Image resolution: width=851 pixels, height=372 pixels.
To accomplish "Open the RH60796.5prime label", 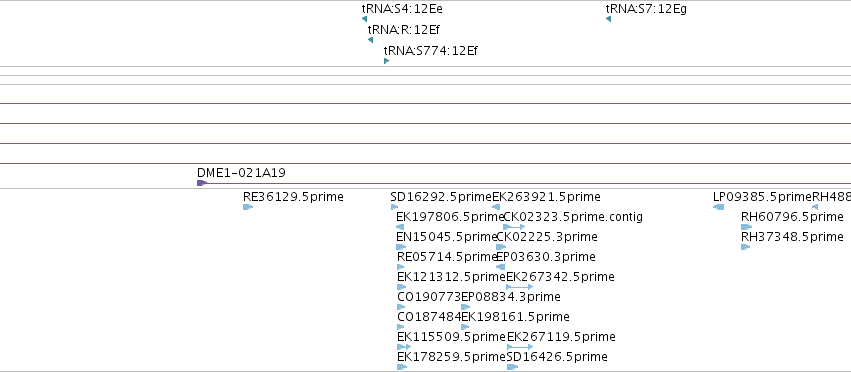I will pyautogui.click(x=792, y=217).
